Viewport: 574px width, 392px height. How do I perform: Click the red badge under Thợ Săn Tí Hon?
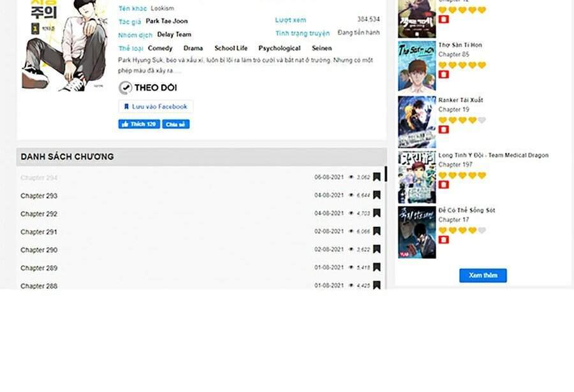(x=444, y=75)
